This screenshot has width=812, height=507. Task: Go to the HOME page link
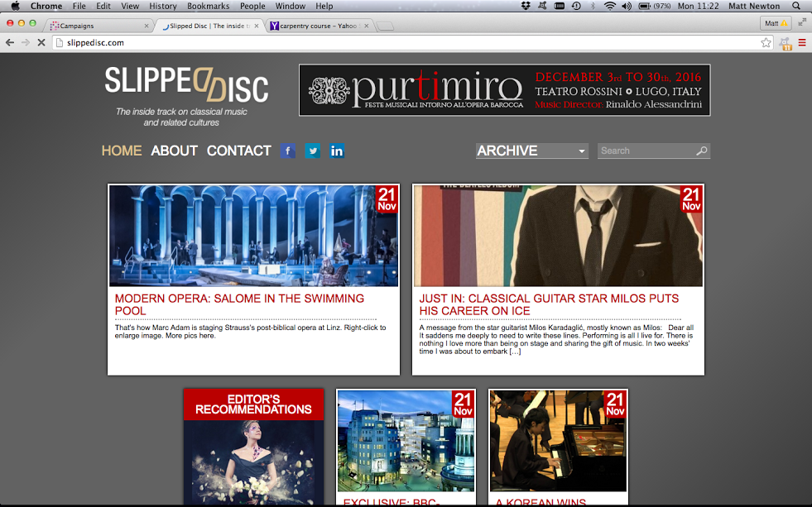click(122, 151)
